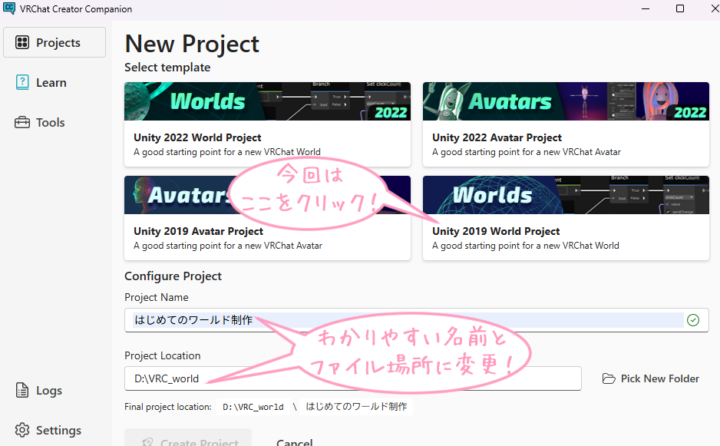
Task: Click the final location D:\VRC_world path text
Action: click(x=253, y=407)
